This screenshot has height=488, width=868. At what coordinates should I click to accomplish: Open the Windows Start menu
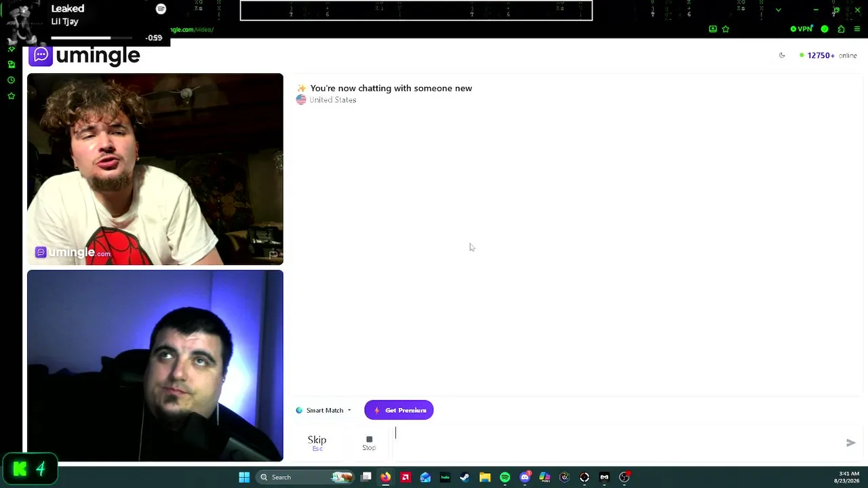[244, 477]
